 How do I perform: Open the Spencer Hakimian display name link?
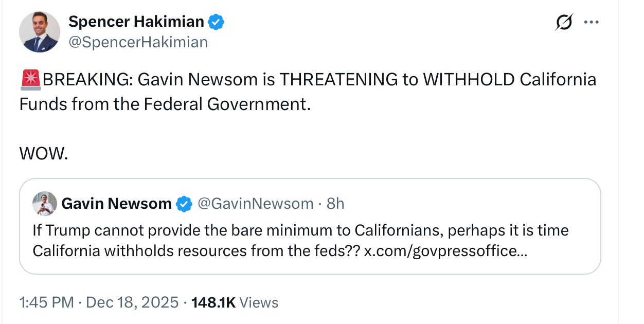(x=136, y=22)
